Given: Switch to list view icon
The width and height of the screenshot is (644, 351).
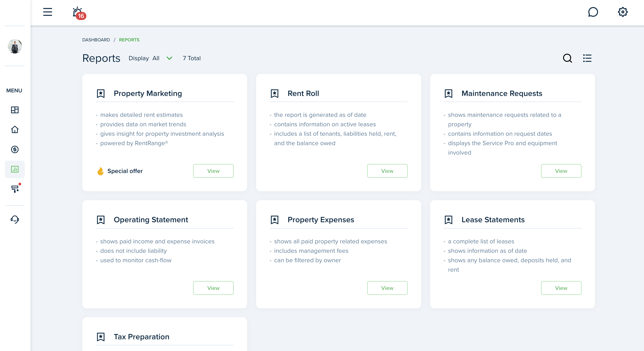Looking at the screenshot, I should click(x=587, y=58).
